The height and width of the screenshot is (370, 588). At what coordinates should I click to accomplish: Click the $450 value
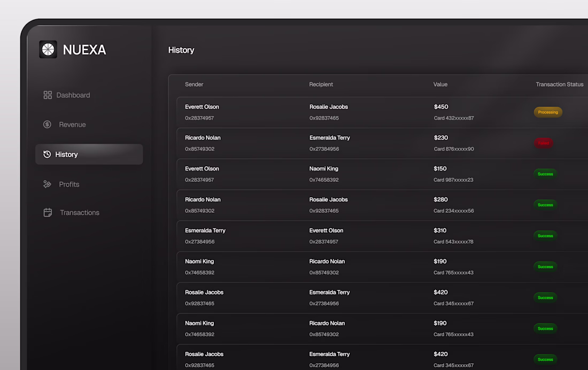click(441, 107)
